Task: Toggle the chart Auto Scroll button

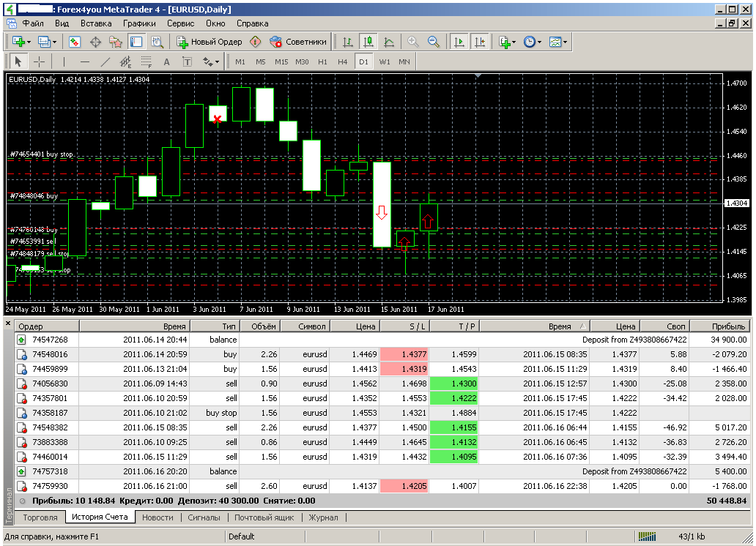Action: [459, 42]
